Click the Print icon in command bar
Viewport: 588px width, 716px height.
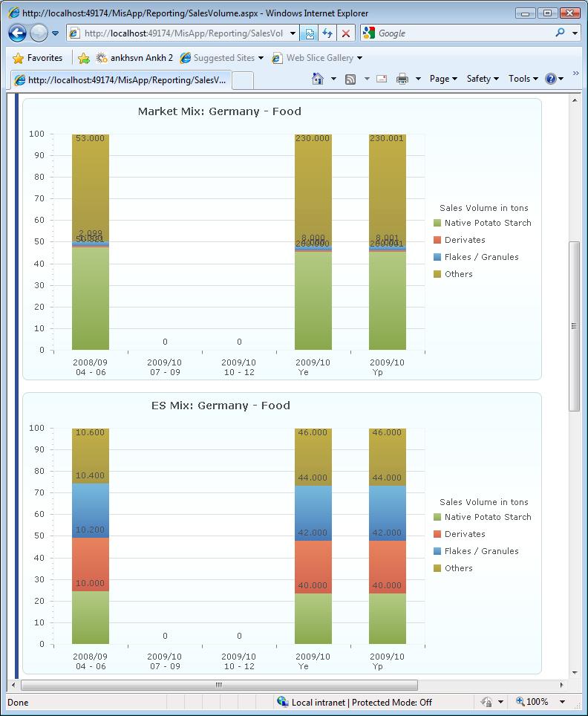tap(402, 79)
